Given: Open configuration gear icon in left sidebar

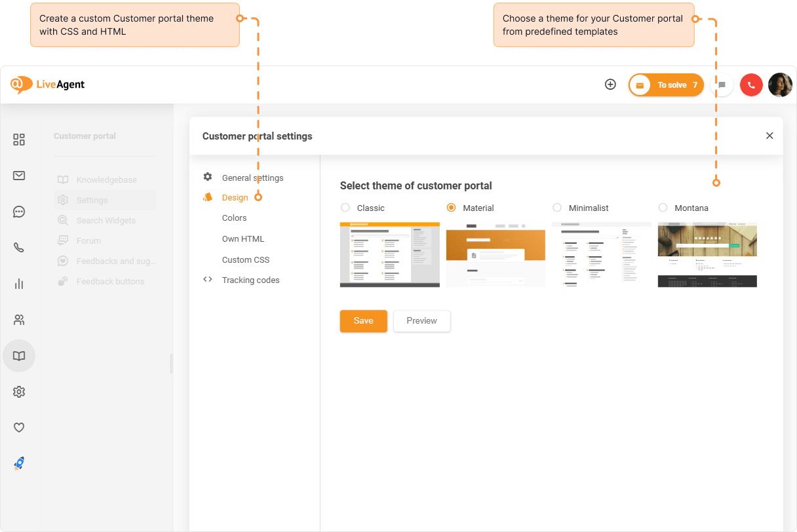Looking at the screenshot, I should (19, 392).
